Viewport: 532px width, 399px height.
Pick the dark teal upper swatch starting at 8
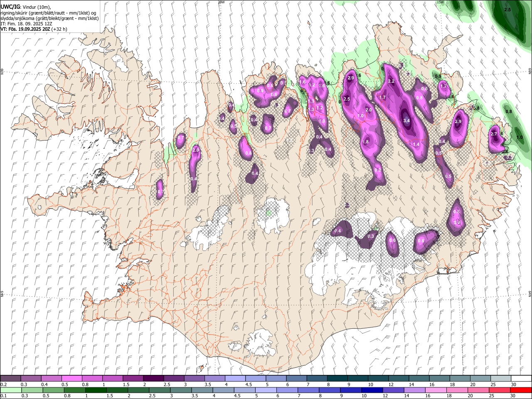point(337,379)
